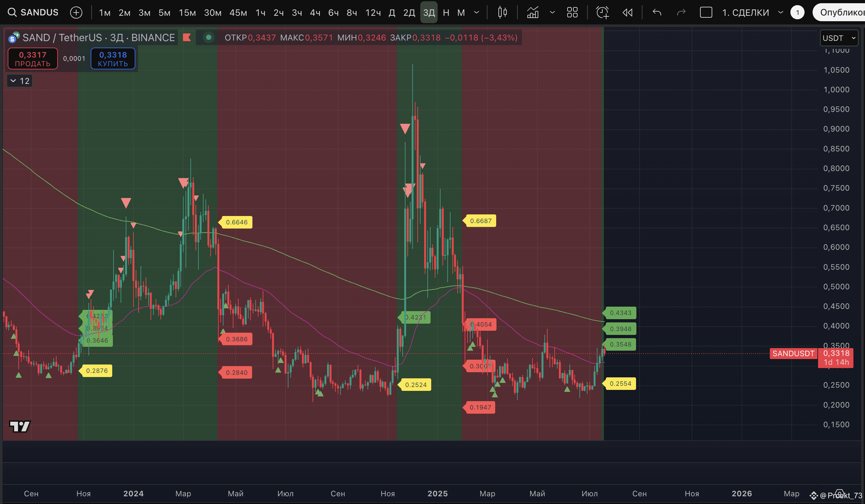Switch to the 8ч interval
This screenshot has height=504, width=865.
351,13
